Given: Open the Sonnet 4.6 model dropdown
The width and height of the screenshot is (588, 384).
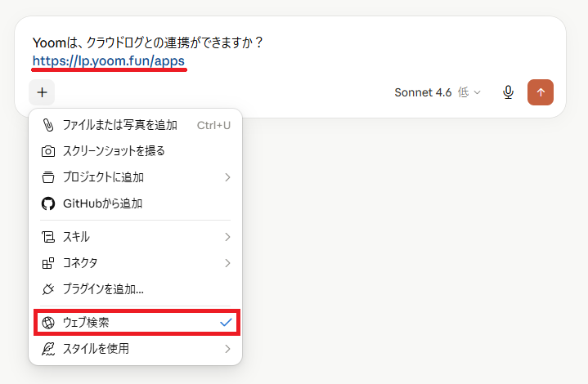Looking at the screenshot, I should 438,92.
